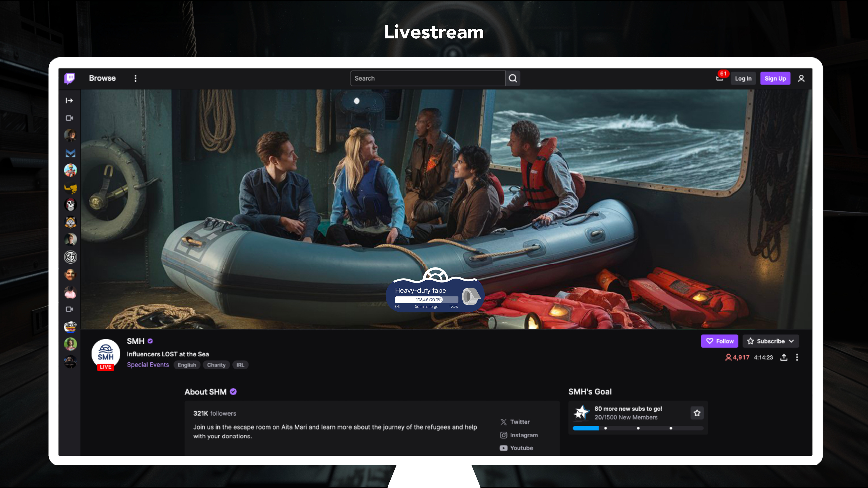Click the Charity tag
Image resolution: width=868 pixels, height=488 pixels.
tap(216, 365)
